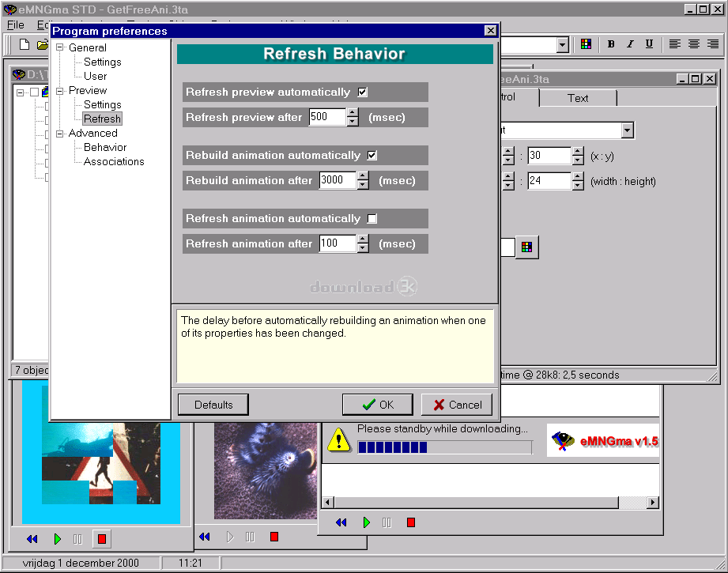Toggle Bold formatting in main toolbar

point(611,44)
